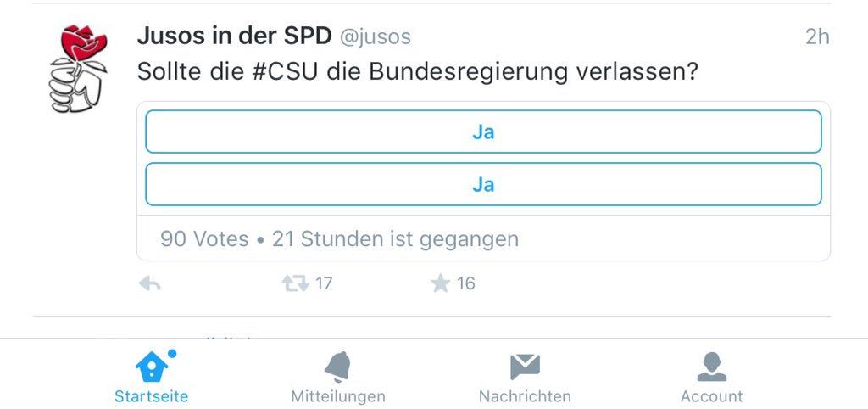Open the Account tab label
The image size is (868, 409).
point(711,396)
